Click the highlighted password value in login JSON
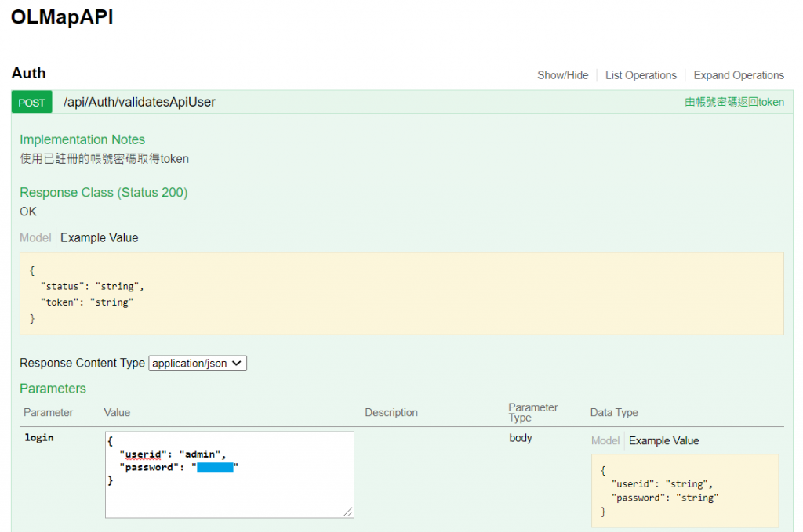 click(x=216, y=468)
